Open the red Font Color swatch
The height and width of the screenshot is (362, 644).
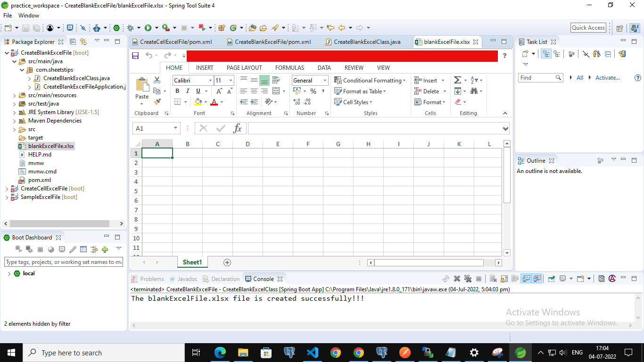[214, 102]
